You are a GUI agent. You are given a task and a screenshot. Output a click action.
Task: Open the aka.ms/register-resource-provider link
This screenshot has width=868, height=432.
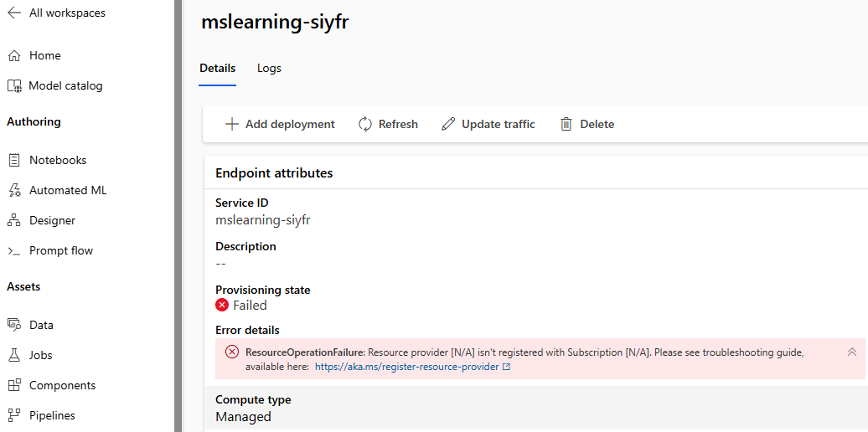(x=407, y=367)
